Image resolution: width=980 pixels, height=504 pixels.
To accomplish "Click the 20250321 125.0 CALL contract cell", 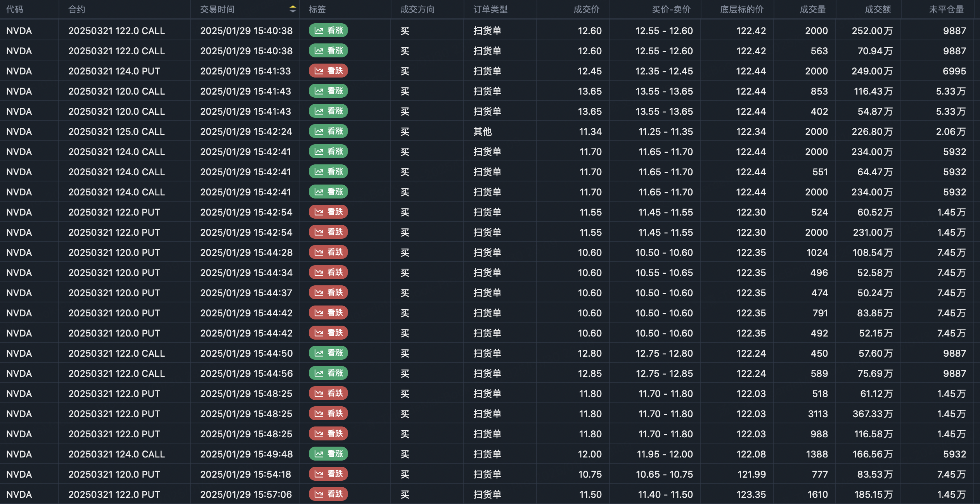I will tap(116, 131).
